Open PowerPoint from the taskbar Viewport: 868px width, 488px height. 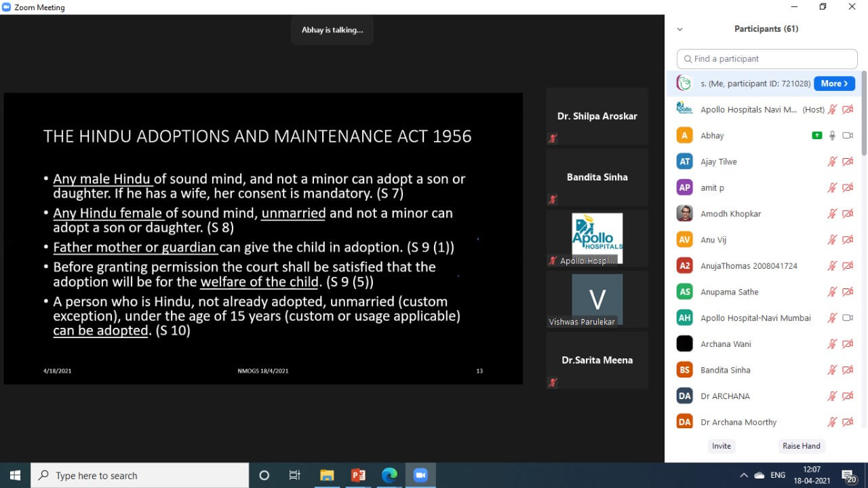(358, 475)
